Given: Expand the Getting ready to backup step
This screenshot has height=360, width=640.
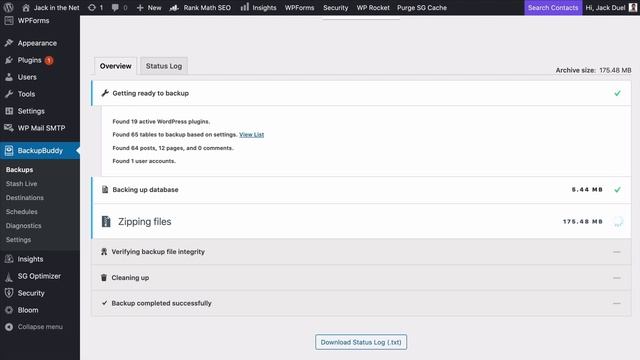Looking at the screenshot, I should pos(361,93).
